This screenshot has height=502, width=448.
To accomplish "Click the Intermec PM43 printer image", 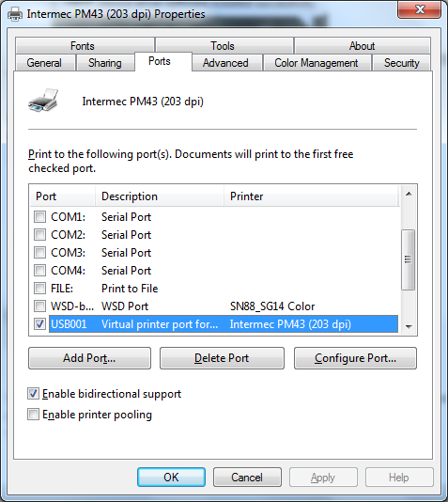I will (x=43, y=101).
